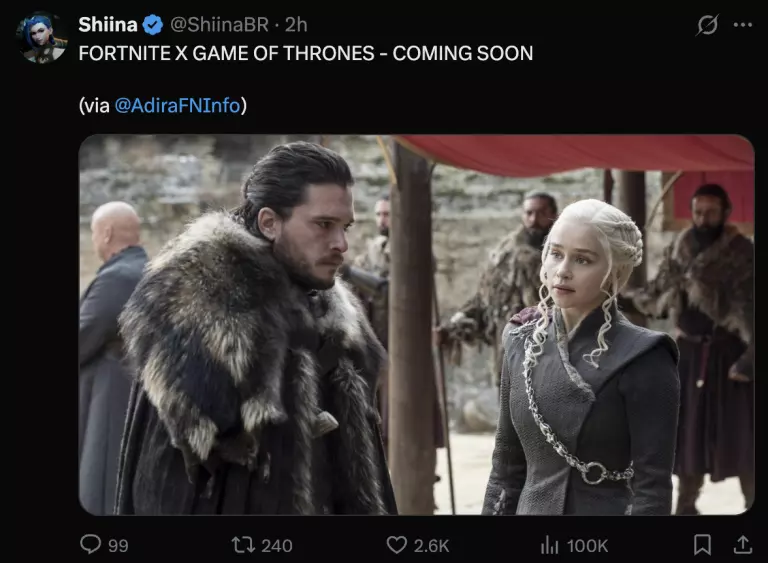Click the FORTNITE X GAME OF THRONES text

pos(226,53)
